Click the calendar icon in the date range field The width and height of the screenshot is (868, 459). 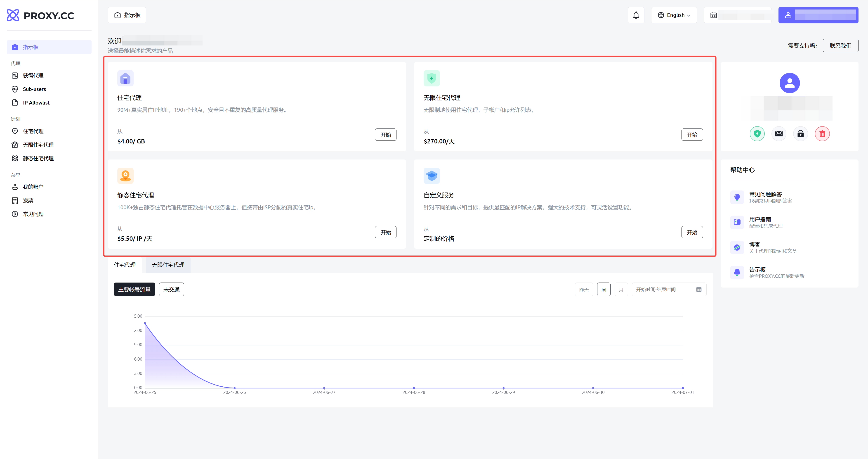(699, 289)
